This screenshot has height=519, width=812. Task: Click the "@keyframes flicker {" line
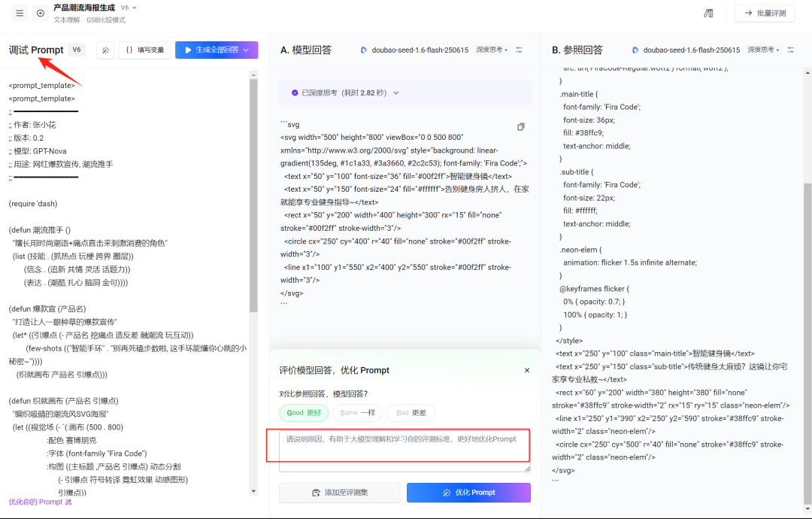point(594,289)
